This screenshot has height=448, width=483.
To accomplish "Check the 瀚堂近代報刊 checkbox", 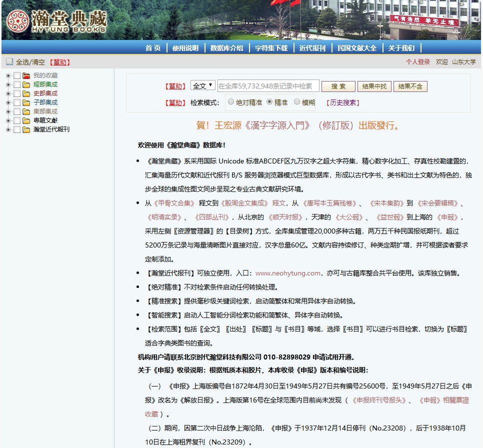I will [x=17, y=129].
